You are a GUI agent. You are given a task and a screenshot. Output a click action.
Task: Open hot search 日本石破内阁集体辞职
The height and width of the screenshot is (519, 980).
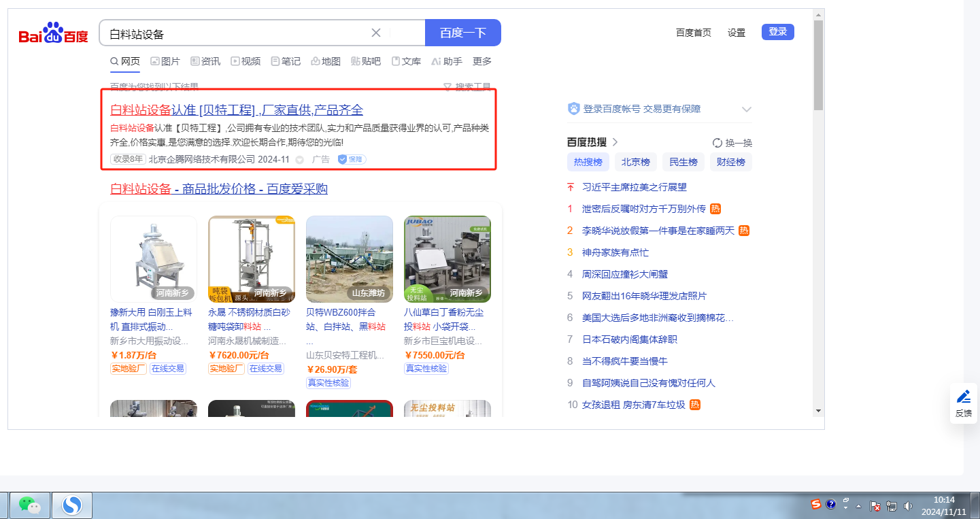630,339
